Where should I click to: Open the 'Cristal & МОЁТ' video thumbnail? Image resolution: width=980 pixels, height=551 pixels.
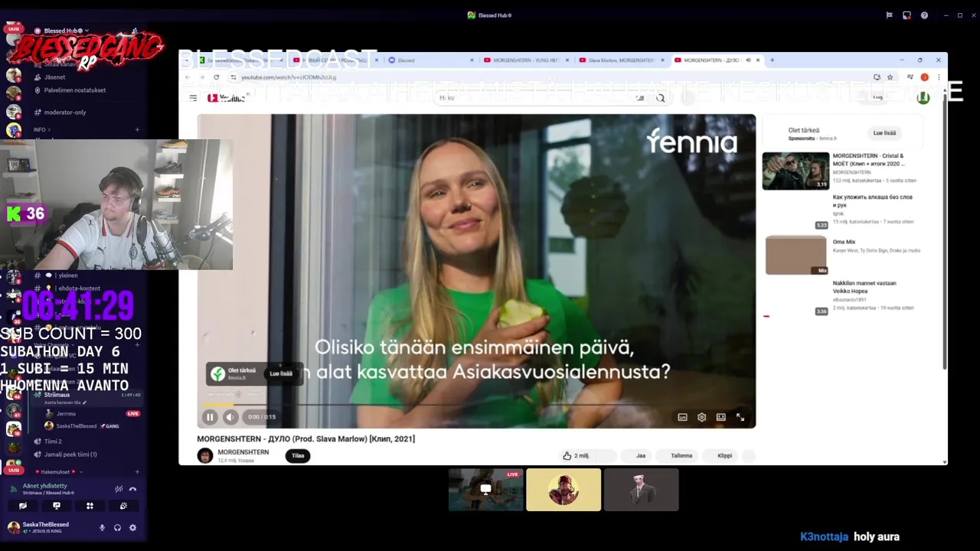[795, 171]
